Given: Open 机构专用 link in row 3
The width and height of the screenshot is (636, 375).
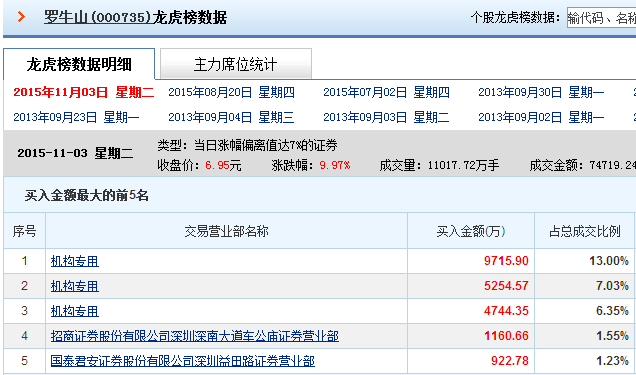Looking at the screenshot, I should (75, 311).
